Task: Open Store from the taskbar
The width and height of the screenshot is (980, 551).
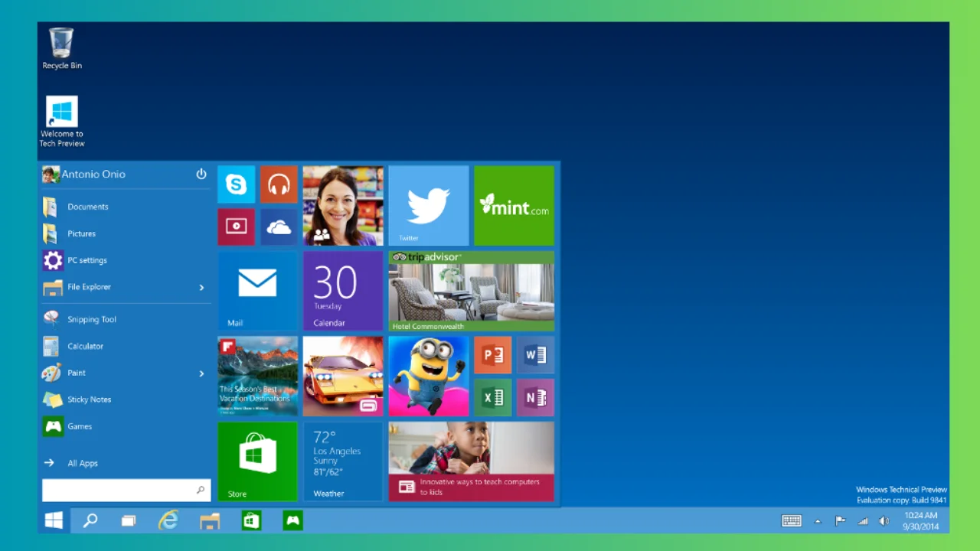Action: (x=251, y=520)
